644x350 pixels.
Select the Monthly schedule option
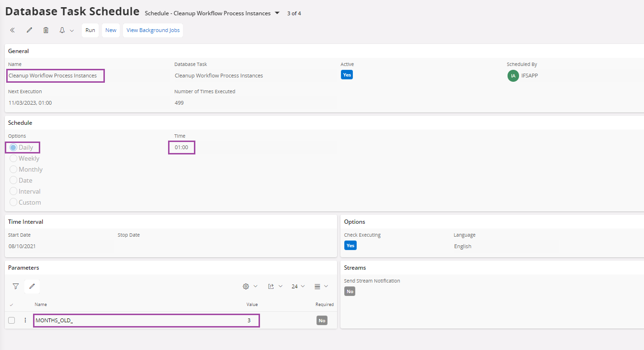point(13,169)
